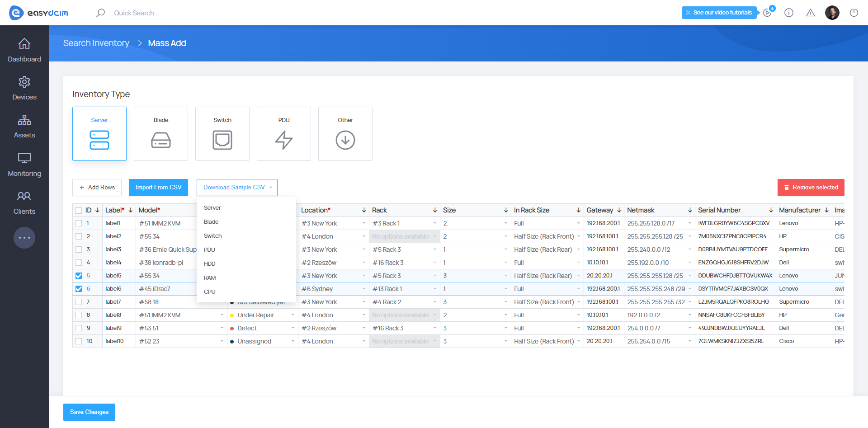
Task: Open status dropdown showing Unassigned
Action: pyautogui.click(x=262, y=341)
